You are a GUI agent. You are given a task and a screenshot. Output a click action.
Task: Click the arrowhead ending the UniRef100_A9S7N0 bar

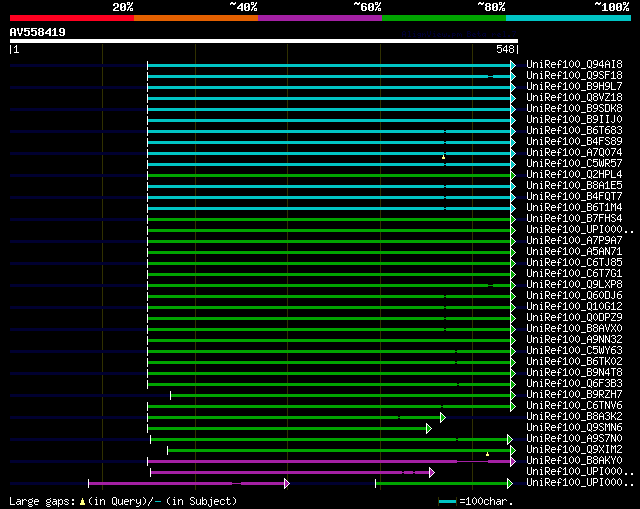pyautogui.click(x=509, y=439)
